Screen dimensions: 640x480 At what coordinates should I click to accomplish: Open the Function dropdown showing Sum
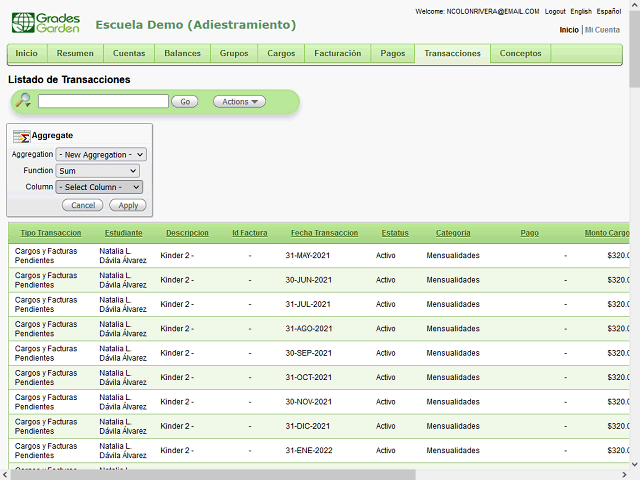(x=98, y=171)
